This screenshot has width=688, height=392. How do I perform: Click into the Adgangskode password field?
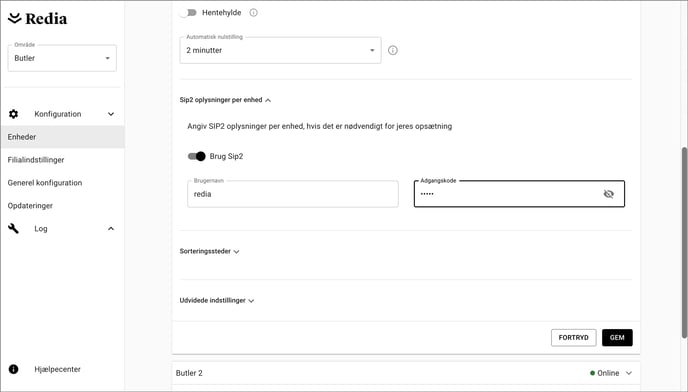click(x=519, y=194)
